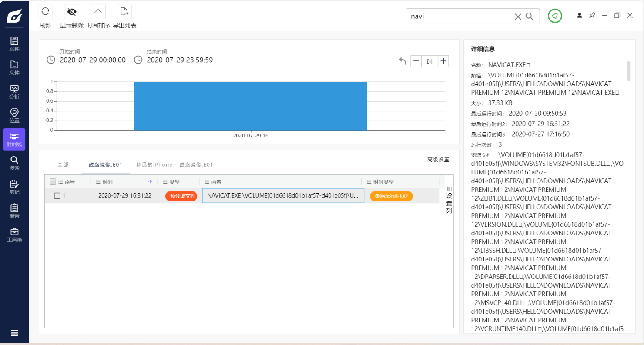The width and height of the screenshot is (644, 345).
Task: Open the 设置列 column settings panel
Action: pos(449,200)
